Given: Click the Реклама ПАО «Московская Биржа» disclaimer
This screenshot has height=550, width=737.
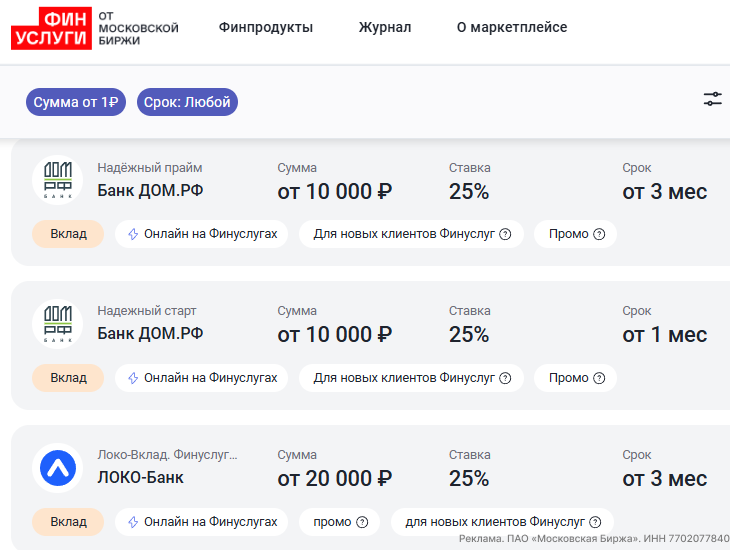Looking at the screenshot, I should point(594,539).
